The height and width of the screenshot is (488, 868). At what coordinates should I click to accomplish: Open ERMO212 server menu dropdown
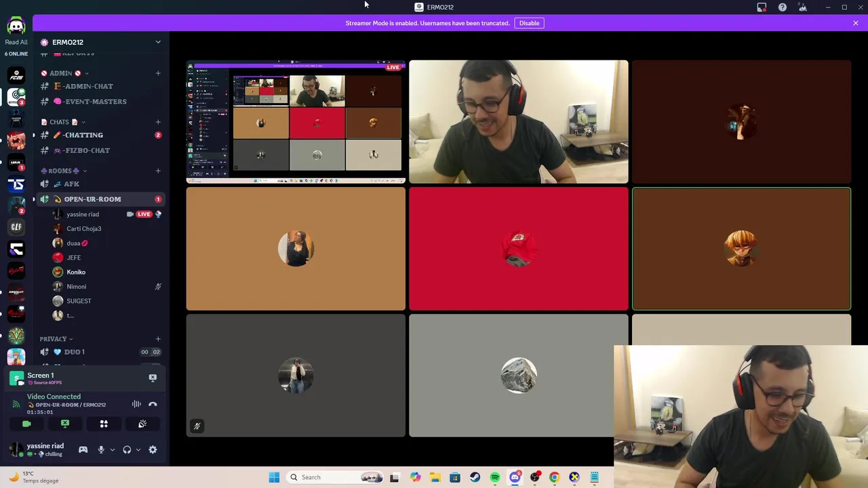tap(158, 42)
